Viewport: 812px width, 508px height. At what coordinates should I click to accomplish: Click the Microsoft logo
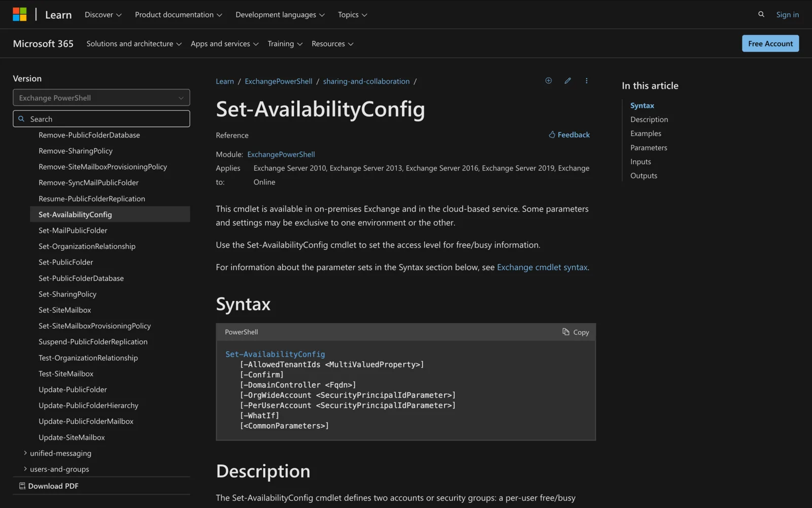[20, 14]
